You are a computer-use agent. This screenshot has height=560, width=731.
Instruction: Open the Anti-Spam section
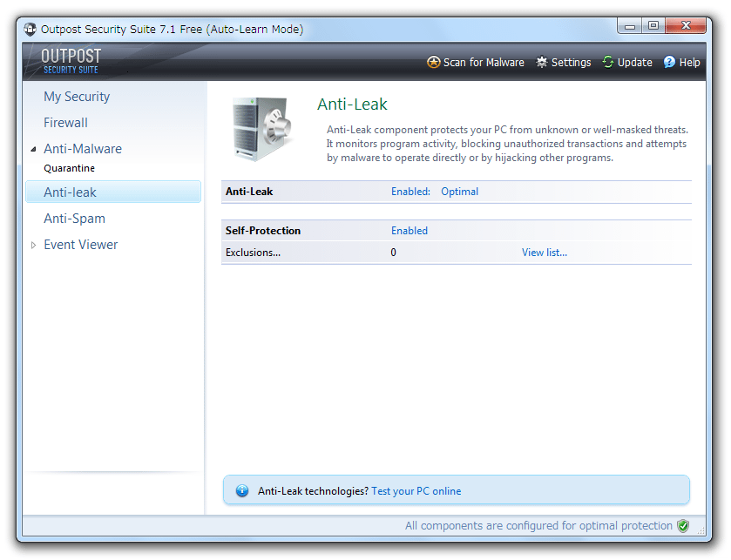75,219
